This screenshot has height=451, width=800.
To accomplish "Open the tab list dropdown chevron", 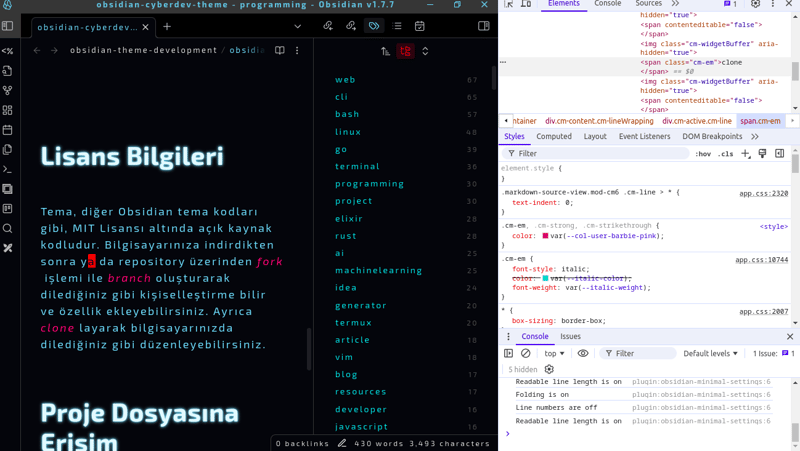I will coord(297,27).
